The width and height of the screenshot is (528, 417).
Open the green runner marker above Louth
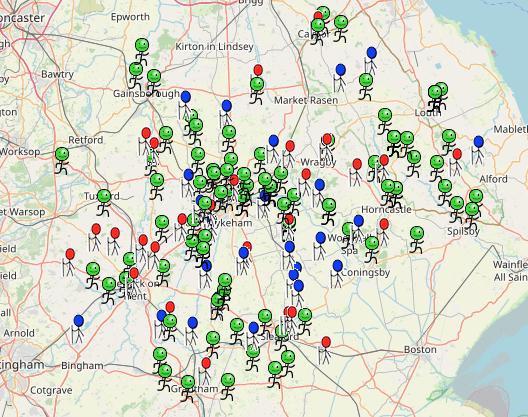point(437,97)
